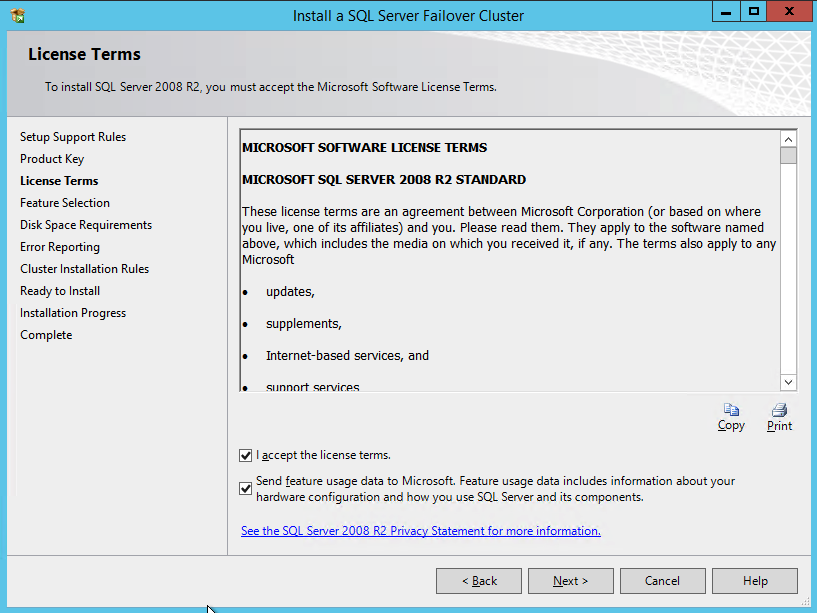Click the Print license terms icon
This screenshot has height=613, width=817.
coord(779,410)
